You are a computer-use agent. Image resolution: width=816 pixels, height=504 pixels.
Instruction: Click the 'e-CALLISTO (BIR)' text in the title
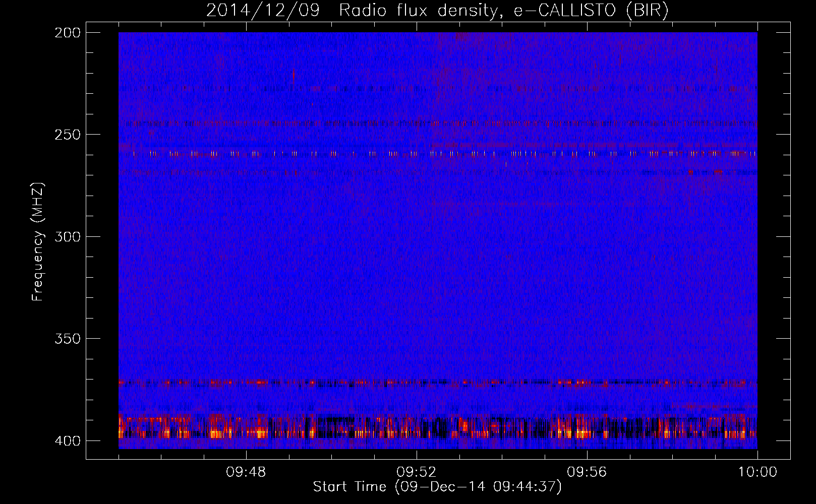click(x=591, y=11)
